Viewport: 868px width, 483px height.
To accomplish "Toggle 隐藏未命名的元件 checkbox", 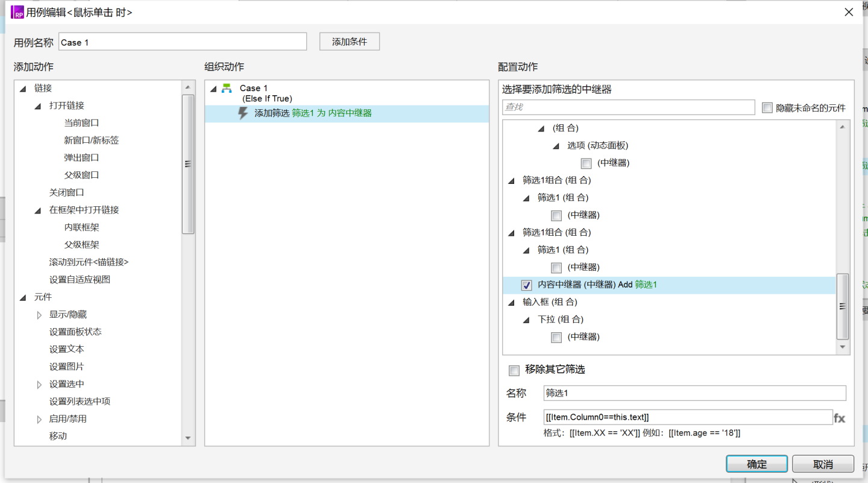I will click(x=767, y=108).
